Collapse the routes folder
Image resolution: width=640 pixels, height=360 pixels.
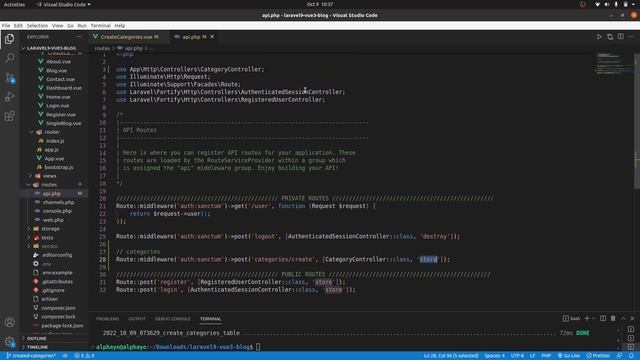click(x=49, y=184)
